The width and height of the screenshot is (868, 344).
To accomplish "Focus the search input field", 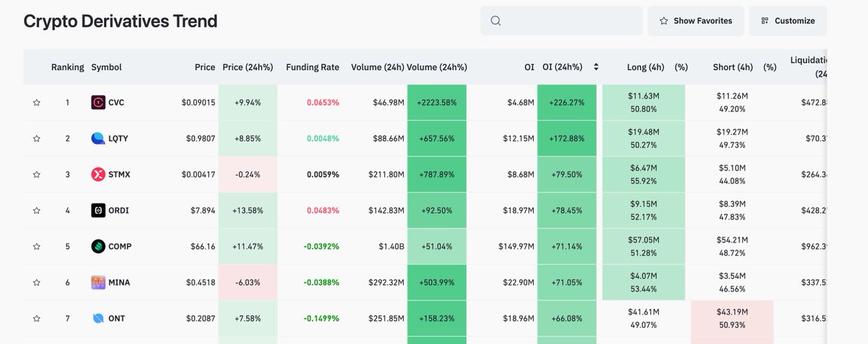I will pyautogui.click(x=561, y=21).
